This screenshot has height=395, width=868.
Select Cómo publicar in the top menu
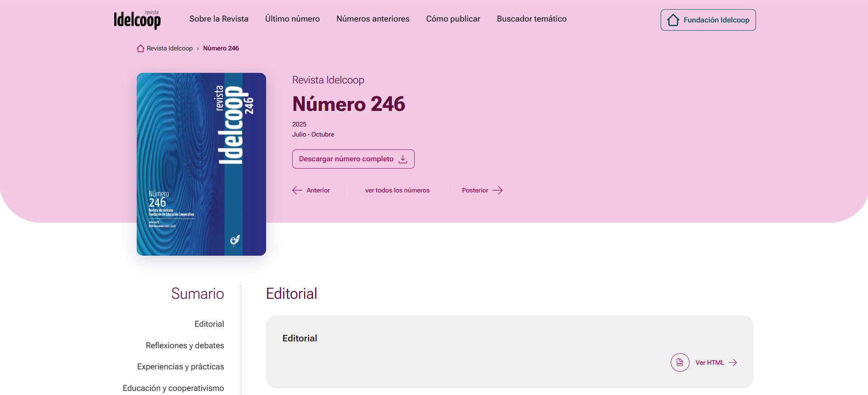(x=453, y=19)
